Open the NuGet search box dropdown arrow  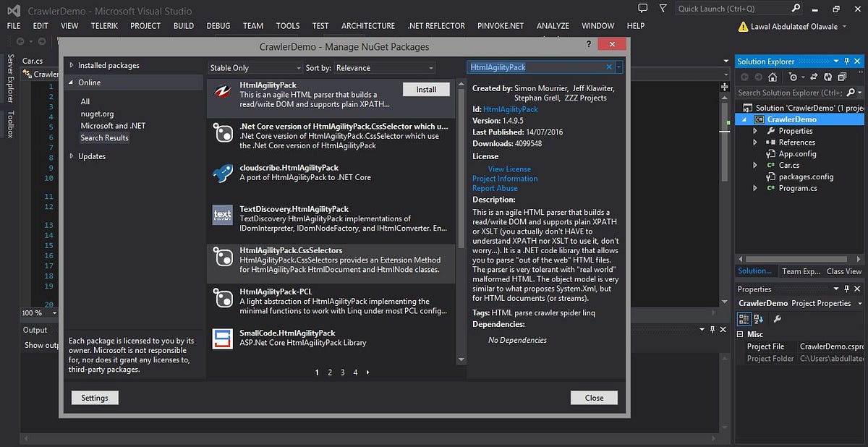click(x=619, y=67)
